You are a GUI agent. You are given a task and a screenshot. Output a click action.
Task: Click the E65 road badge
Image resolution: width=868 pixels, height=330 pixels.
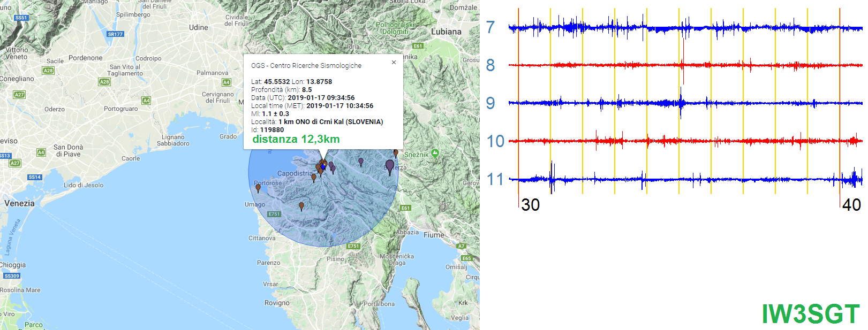(x=466, y=258)
